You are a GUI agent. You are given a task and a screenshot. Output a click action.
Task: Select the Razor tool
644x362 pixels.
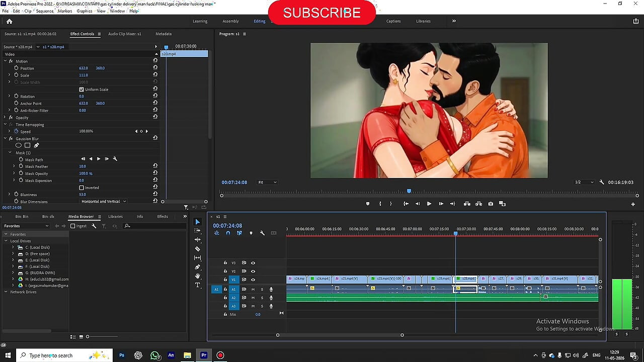(x=197, y=248)
